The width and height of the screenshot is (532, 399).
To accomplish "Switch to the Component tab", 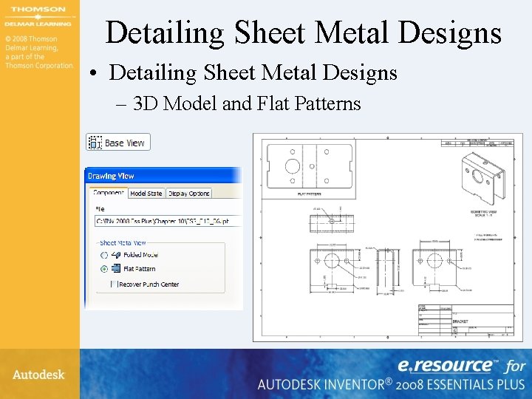I will tap(108, 193).
